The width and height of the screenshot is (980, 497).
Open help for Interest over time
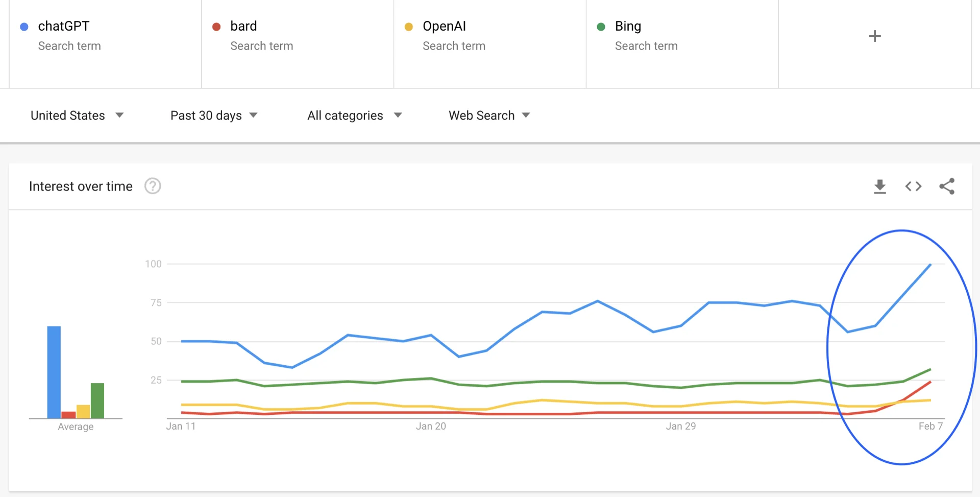tap(153, 186)
